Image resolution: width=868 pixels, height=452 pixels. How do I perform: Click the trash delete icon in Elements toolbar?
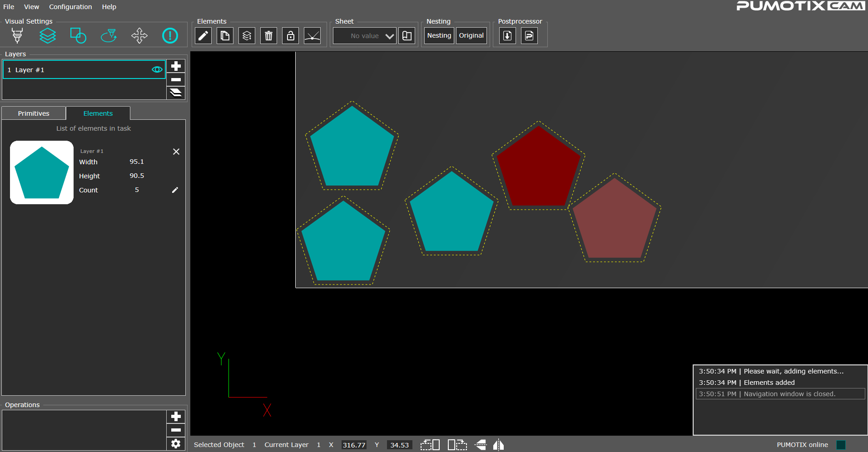[x=268, y=35]
